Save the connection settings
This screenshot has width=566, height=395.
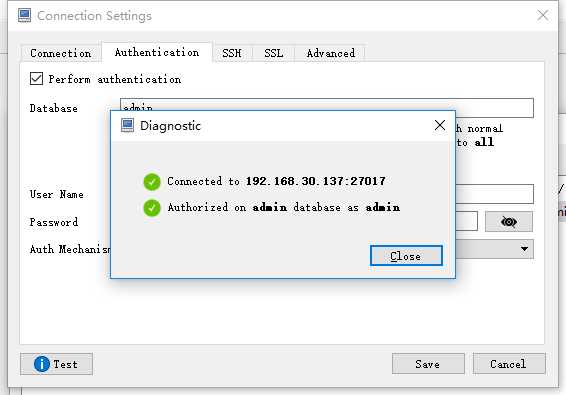(428, 364)
